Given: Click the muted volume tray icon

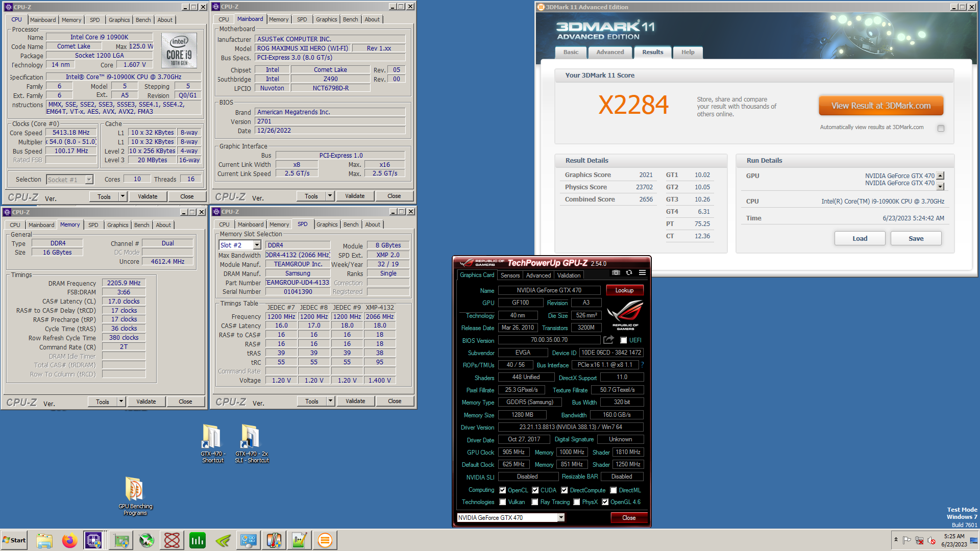Looking at the screenshot, I should click(931, 540).
